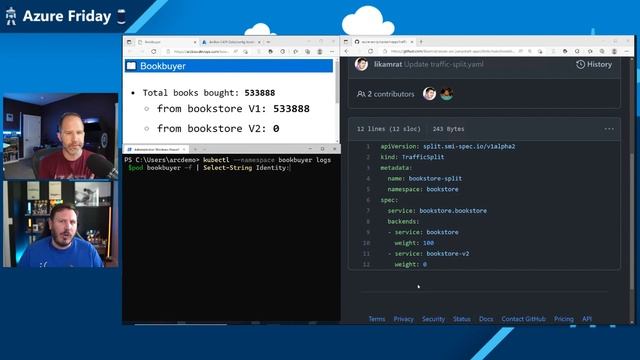Click code line 'apiVersion: split.smi-spec.io/v1alpha2'
Screen dimensions: 640x360
448,147
